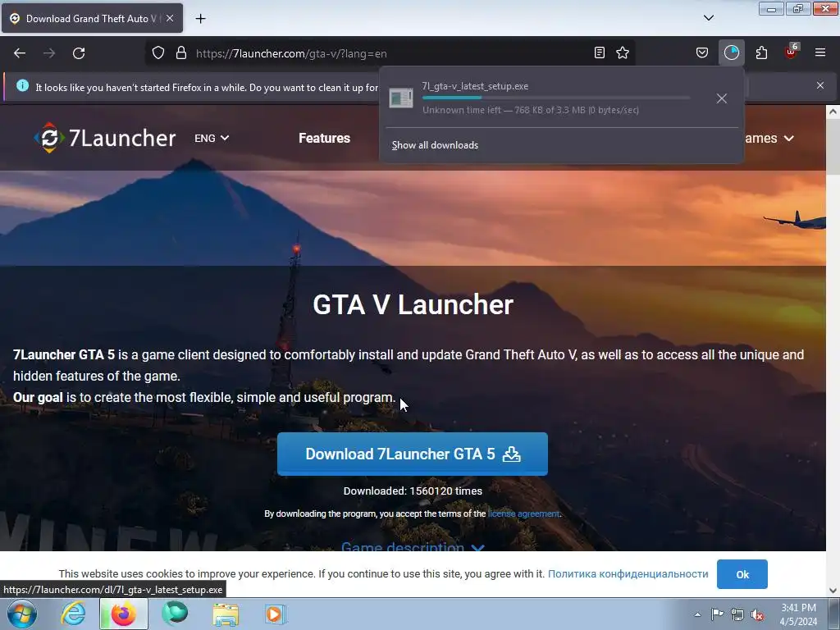Click the muted volume tray icon

(x=757, y=614)
